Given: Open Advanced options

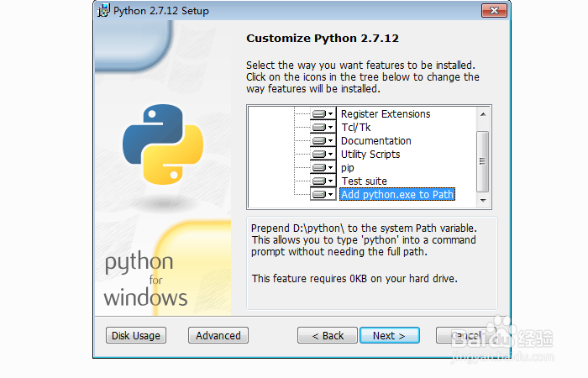Looking at the screenshot, I should (x=218, y=335).
